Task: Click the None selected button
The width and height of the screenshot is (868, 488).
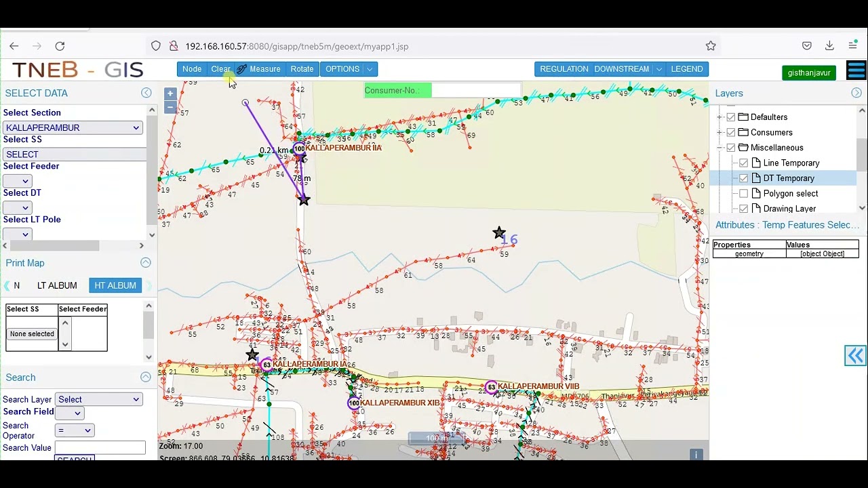Action: (32, 333)
